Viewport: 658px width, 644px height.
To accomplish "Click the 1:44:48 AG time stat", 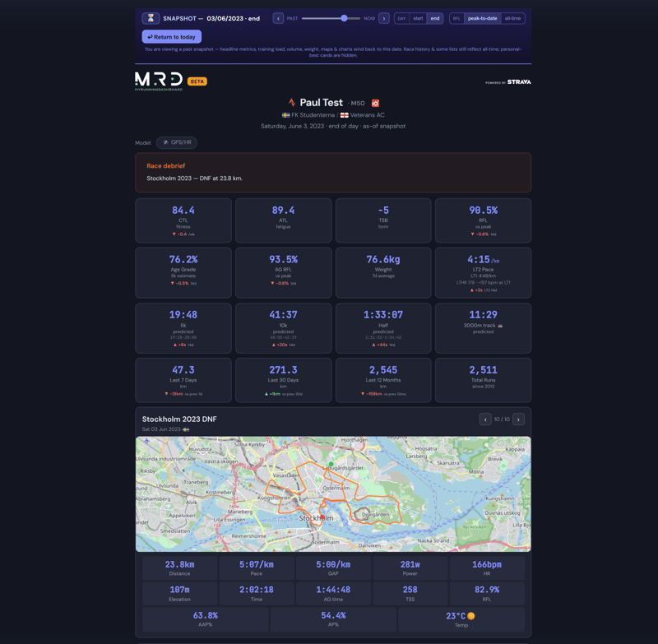I will [333, 594].
